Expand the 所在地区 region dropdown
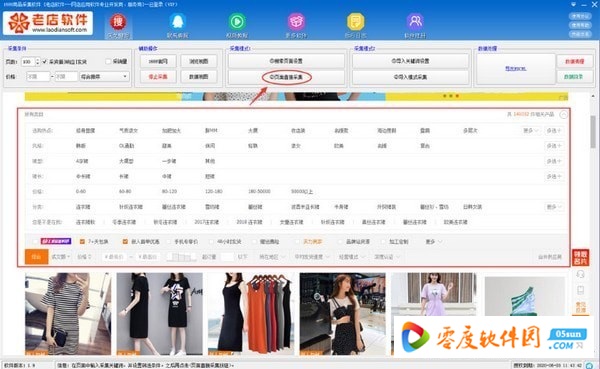600x369 pixels. (x=272, y=257)
